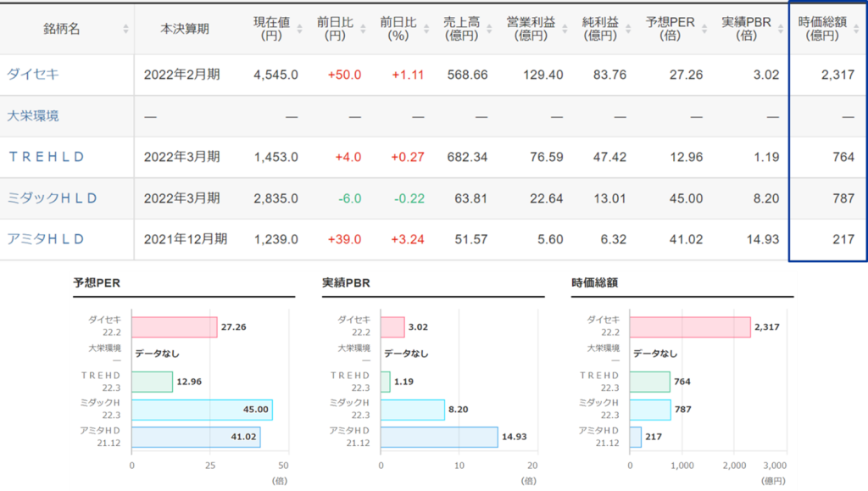Image resolution: width=868 pixels, height=491 pixels.
Task: Click the ダイセキ bar in 時価総額 chart
Action: pyautogui.click(x=690, y=327)
